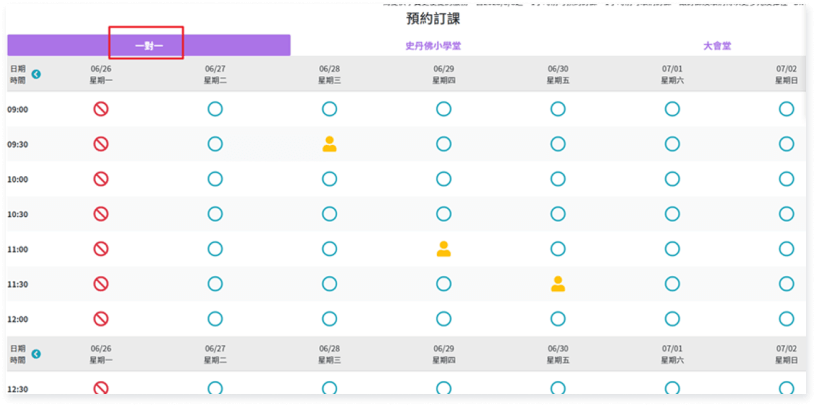Viewport: 816px width, 407px height.
Task: Switch to 一對一 tab
Action: pos(148,46)
